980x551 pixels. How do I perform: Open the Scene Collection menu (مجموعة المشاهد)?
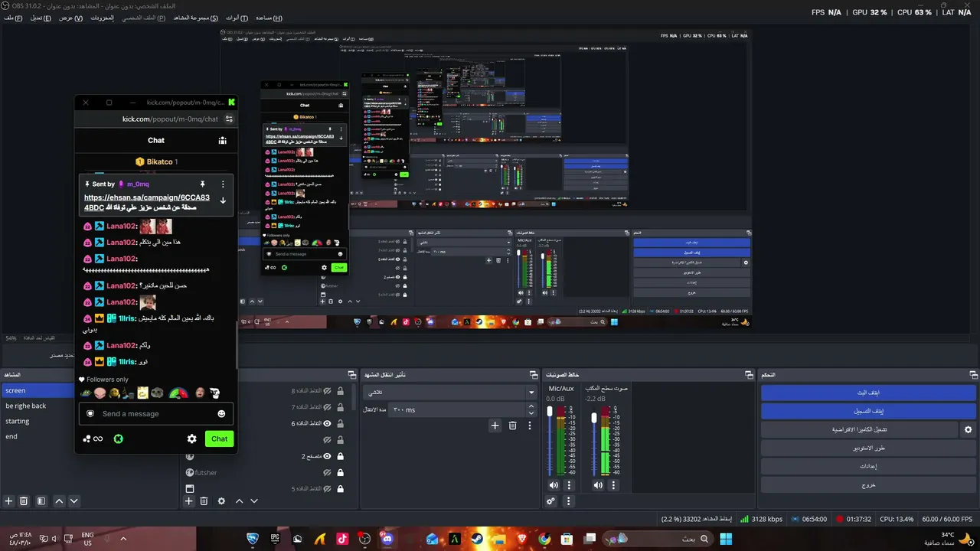[x=197, y=18]
